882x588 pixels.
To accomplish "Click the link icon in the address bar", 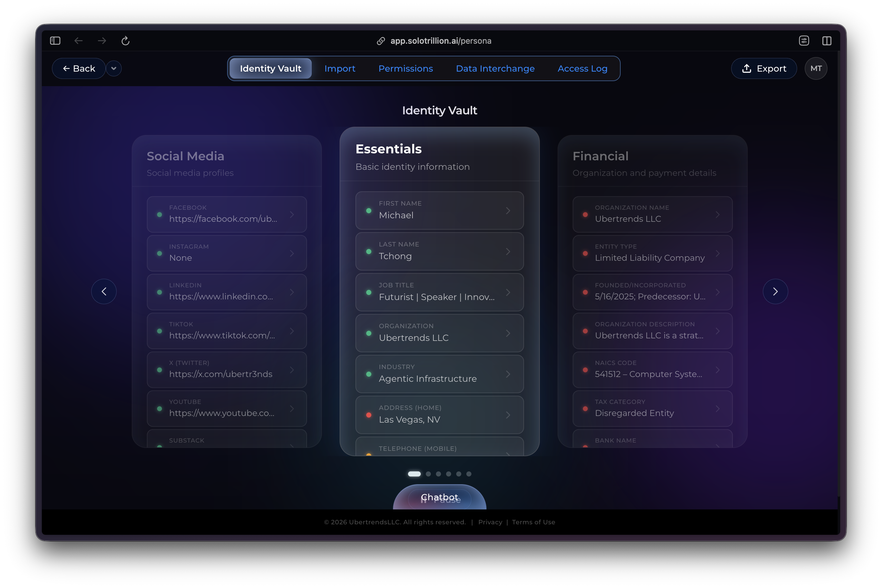I will pos(381,41).
